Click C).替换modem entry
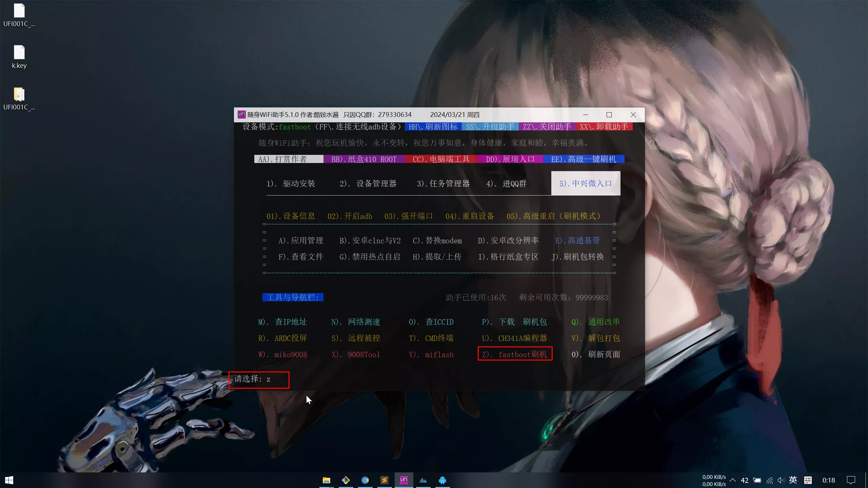This screenshot has width=868, height=488. (x=437, y=241)
